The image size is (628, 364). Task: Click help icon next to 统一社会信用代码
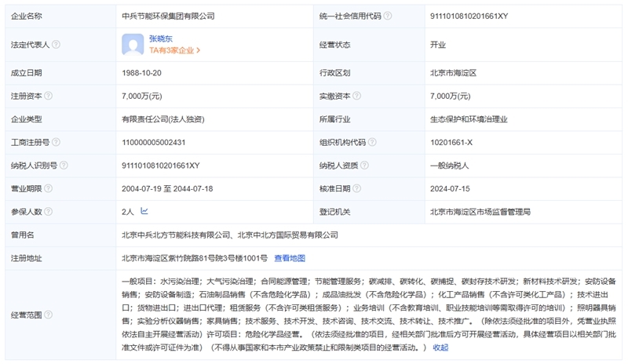click(388, 16)
